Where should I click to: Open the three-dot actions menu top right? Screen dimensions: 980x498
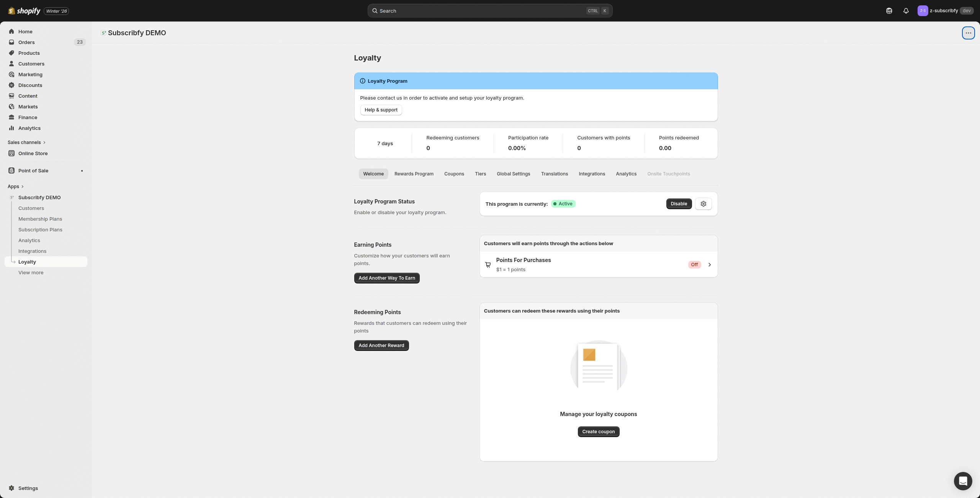click(968, 33)
